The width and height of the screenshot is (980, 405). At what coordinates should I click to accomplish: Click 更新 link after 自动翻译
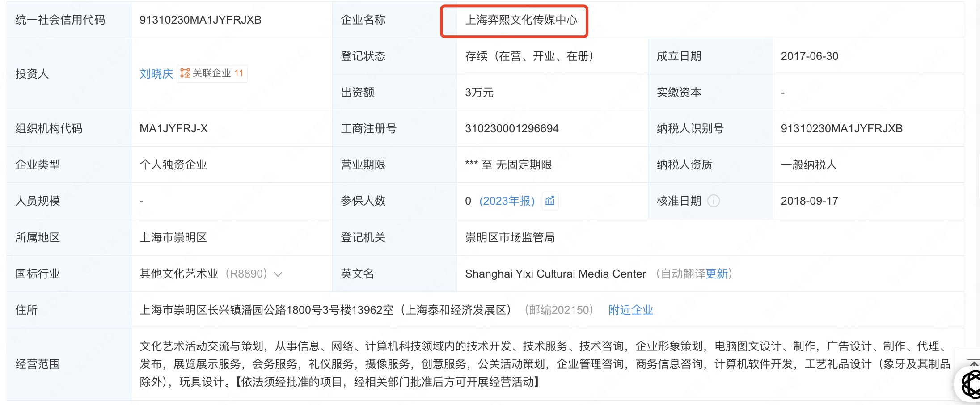pyautogui.click(x=717, y=274)
